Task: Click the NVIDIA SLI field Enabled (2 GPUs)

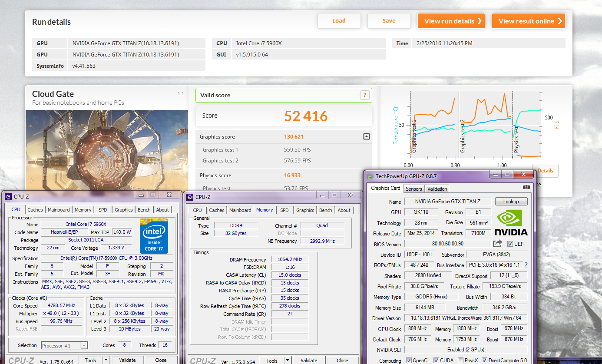Action: click(466, 350)
